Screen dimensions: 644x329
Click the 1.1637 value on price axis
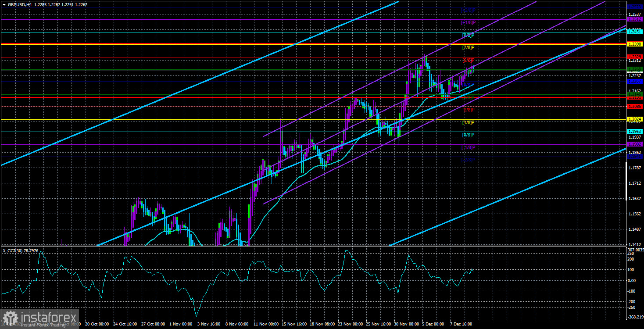635,198
